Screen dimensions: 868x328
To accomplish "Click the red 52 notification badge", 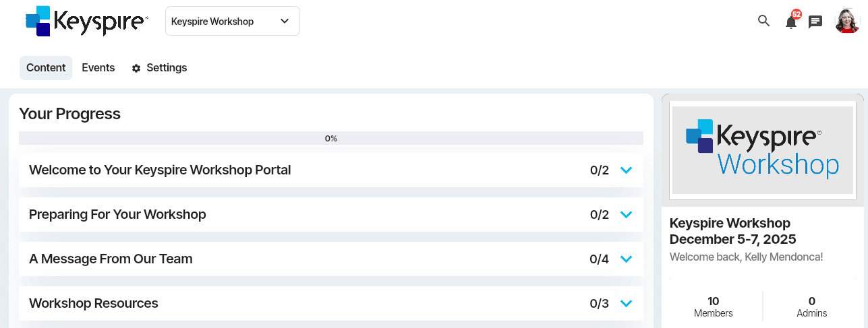I will [x=797, y=14].
